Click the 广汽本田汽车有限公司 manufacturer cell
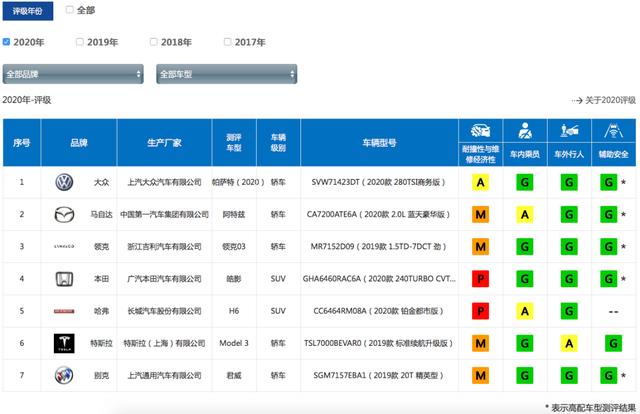Image resolution: width=640 pixels, height=414 pixels. tap(164, 279)
